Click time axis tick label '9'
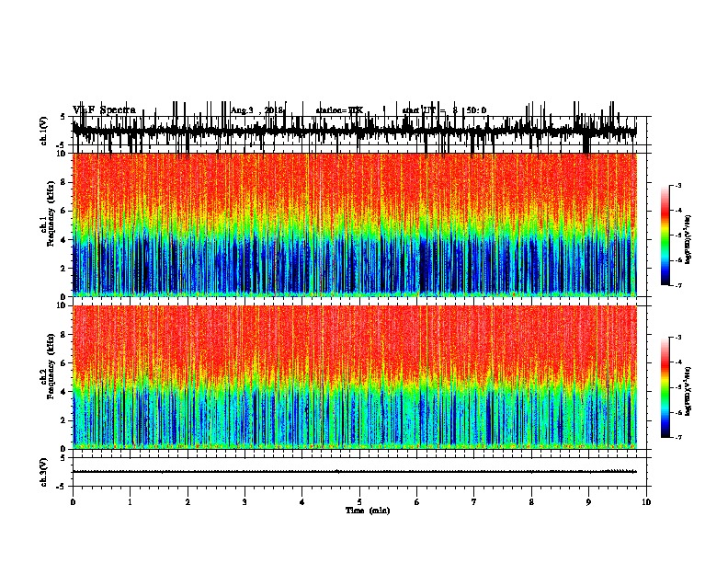This screenshot has width=728, height=563. click(588, 502)
